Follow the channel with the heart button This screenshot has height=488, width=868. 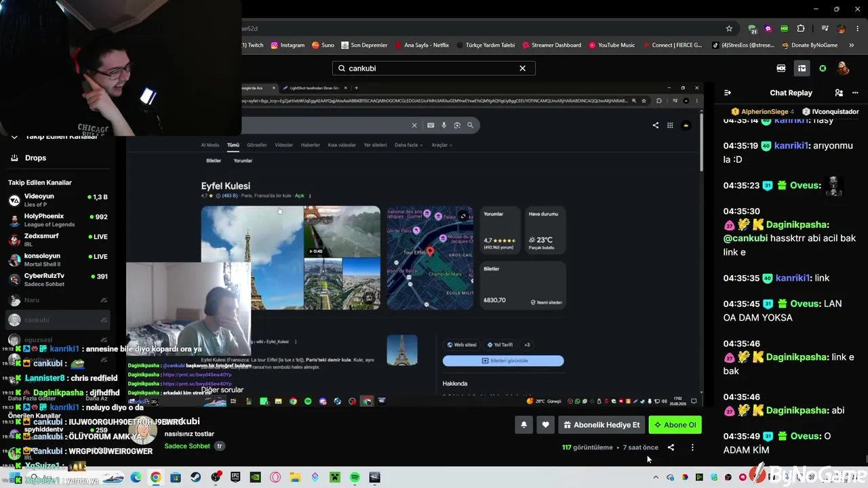coord(545,425)
